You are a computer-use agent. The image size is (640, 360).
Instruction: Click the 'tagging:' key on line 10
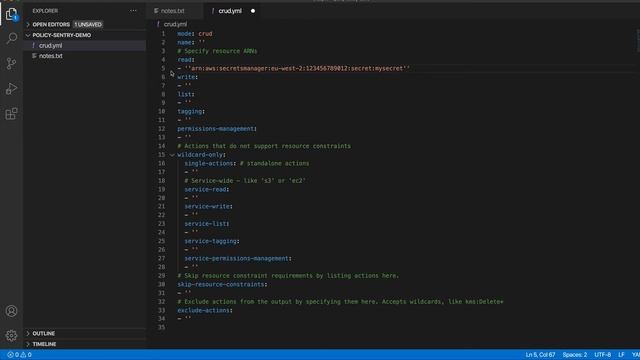pos(191,111)
